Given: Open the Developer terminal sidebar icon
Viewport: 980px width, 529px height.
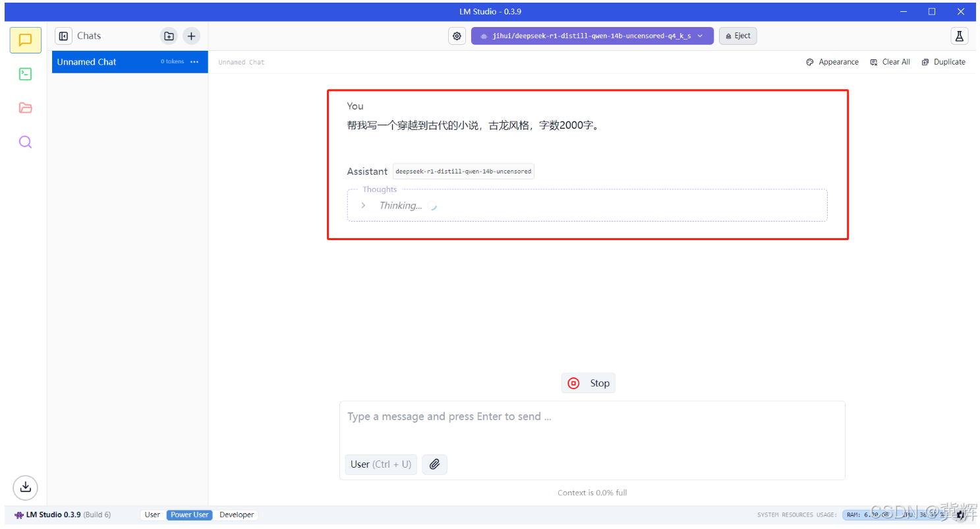Looking at the screenshot, I should click(26, 74).
